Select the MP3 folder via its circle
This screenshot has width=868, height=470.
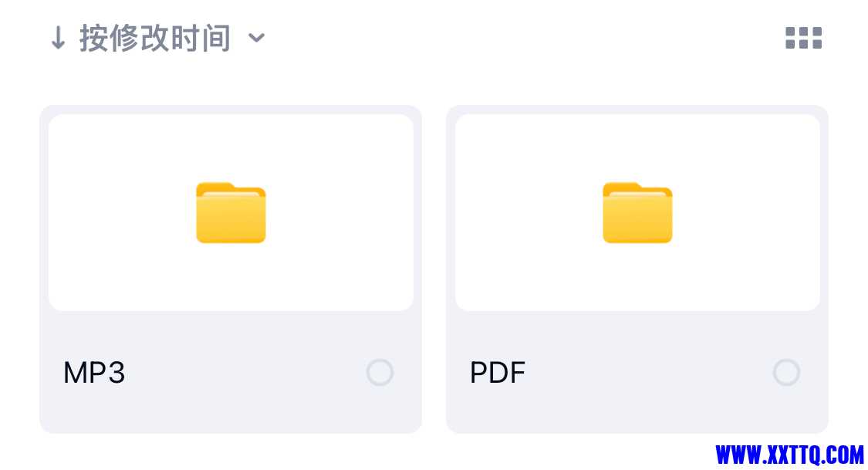pos(380,372)
